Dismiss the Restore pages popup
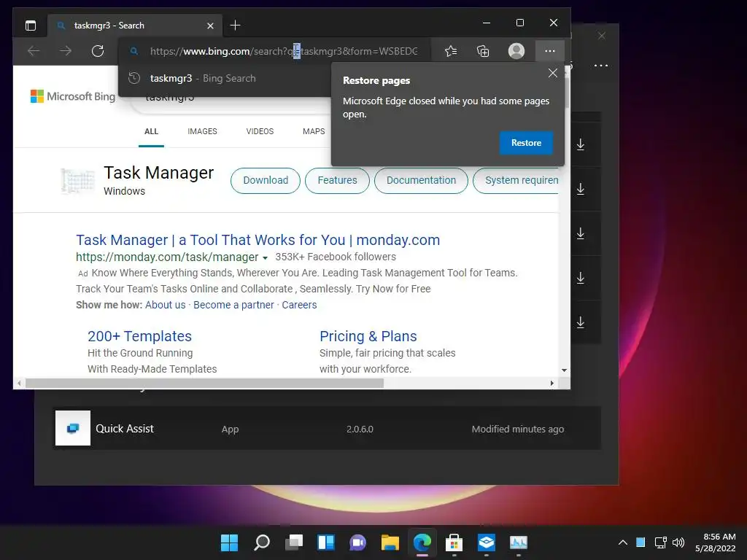 coord(553,73)
